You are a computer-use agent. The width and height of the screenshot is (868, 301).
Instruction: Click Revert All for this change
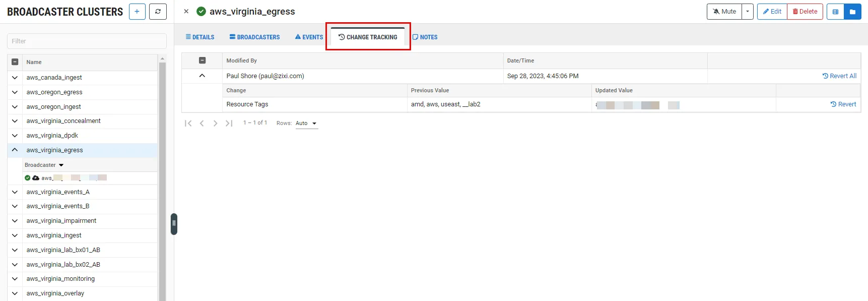tap(839, 76)
